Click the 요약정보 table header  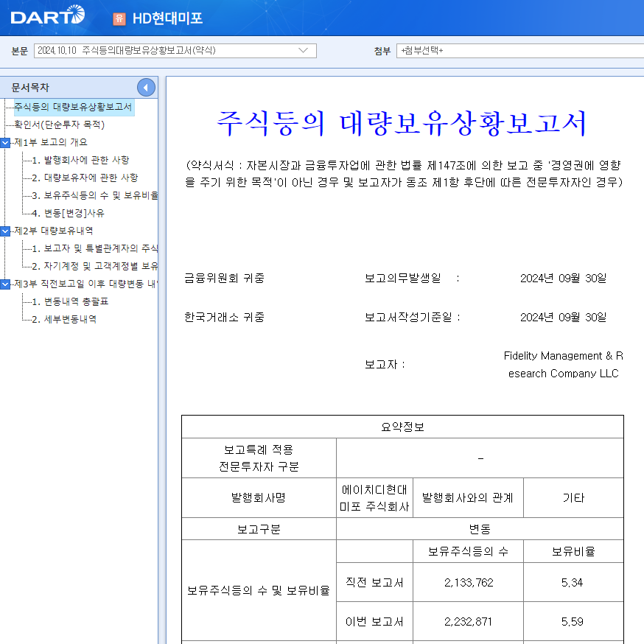coord(402,427)
